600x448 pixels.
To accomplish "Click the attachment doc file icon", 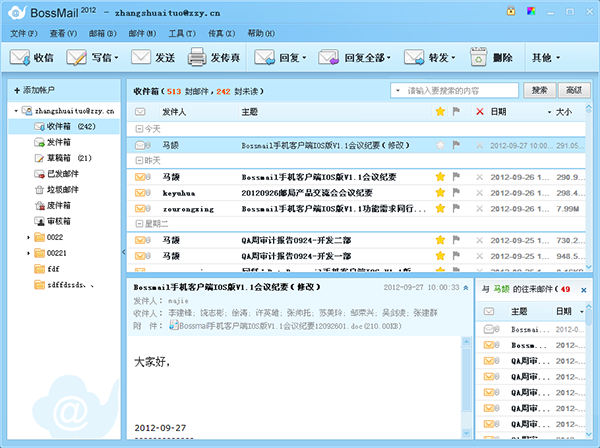I will pyautogui.click(x=174, y=326).
